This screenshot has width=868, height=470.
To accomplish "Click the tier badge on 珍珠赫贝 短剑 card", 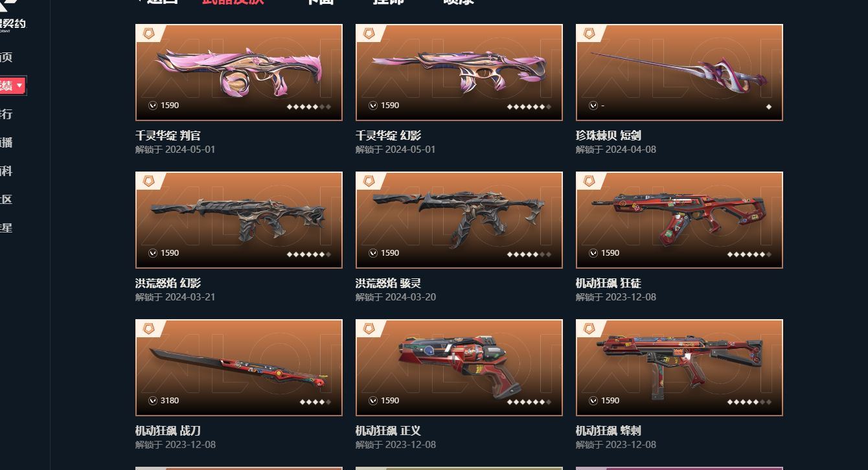I will (589, 34).
